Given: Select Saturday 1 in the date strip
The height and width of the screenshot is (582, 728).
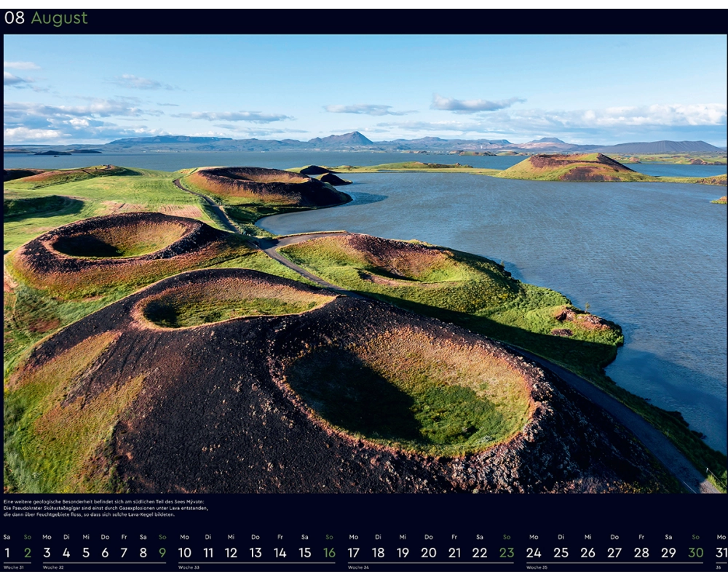Looking at the screenshot, I should coord(7,553).
